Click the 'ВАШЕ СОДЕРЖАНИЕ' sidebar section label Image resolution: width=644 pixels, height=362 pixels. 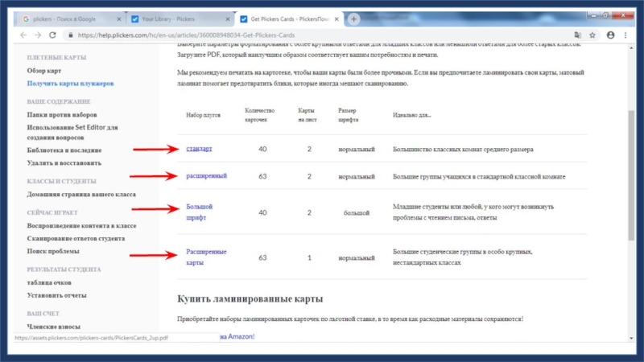(x=59, y=101)
